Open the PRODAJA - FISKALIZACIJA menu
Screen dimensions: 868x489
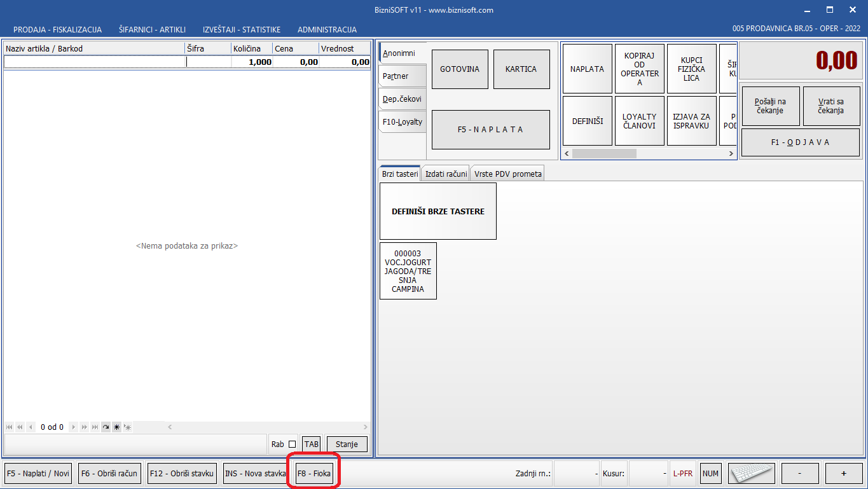point(57,30)
